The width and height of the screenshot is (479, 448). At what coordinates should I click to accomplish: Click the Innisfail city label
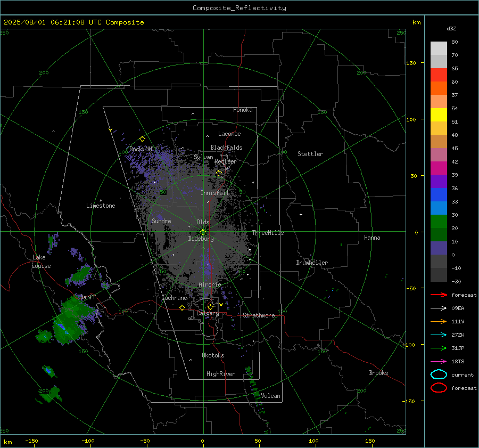tap(214, 193)
